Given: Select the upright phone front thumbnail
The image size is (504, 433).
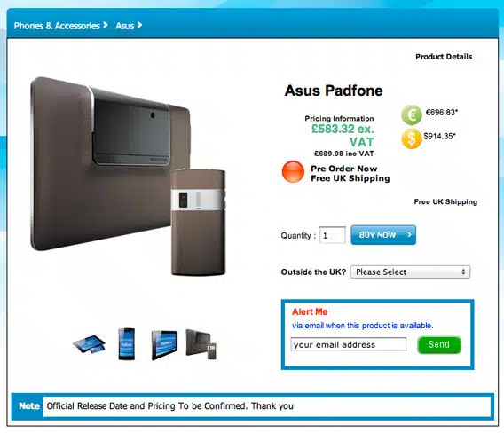Looking at the screenshot, I should pyautogui.click(x=126, y=343).
